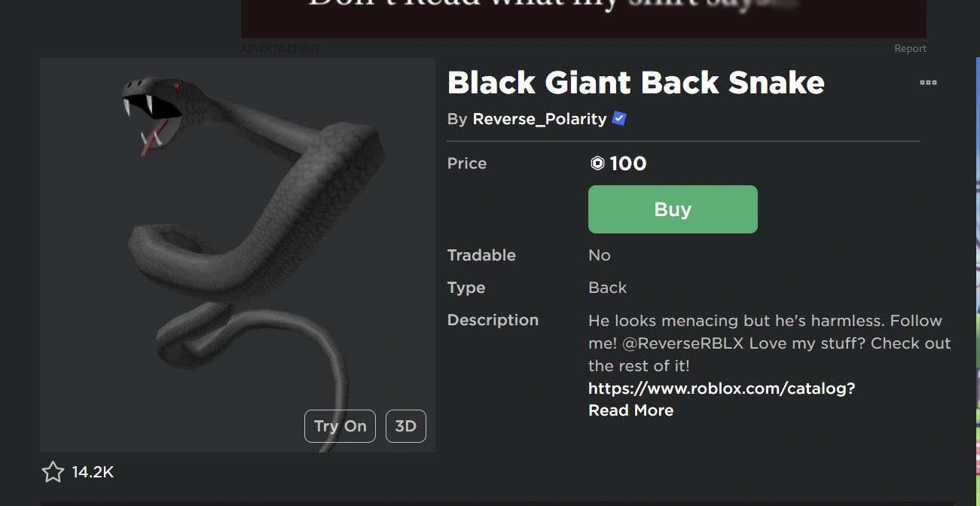This screenshot has width=980, height=506.
Task: Expand the description with Read More
Action: pyautogui.click(x=630, y=410)
